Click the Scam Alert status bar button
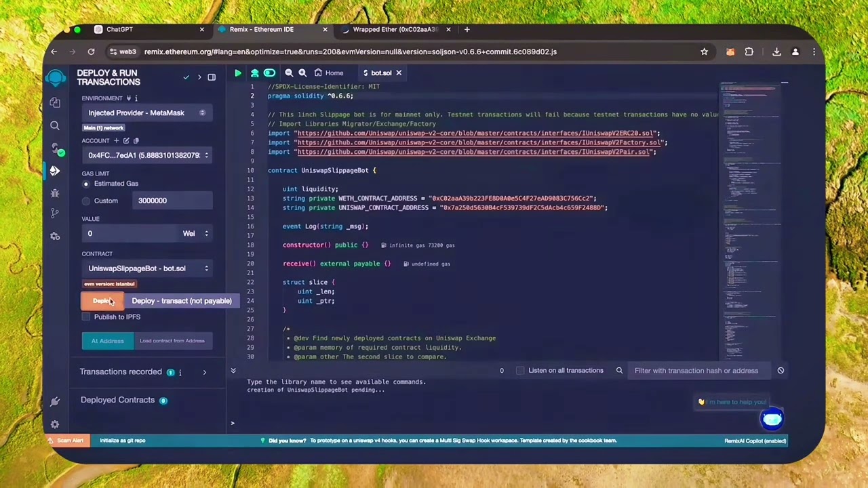 (x=66, y=441)
